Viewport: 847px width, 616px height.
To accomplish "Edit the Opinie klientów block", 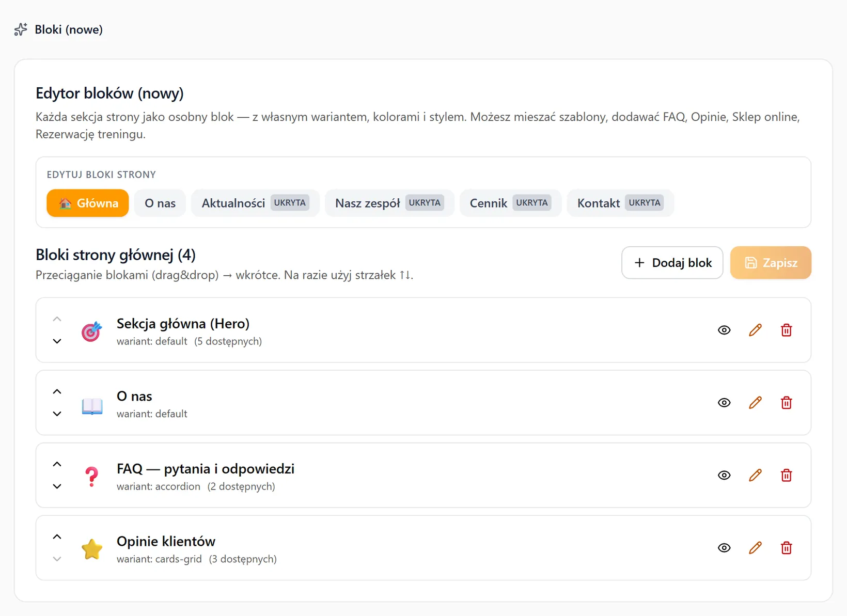I will click(x=755, y=548).
